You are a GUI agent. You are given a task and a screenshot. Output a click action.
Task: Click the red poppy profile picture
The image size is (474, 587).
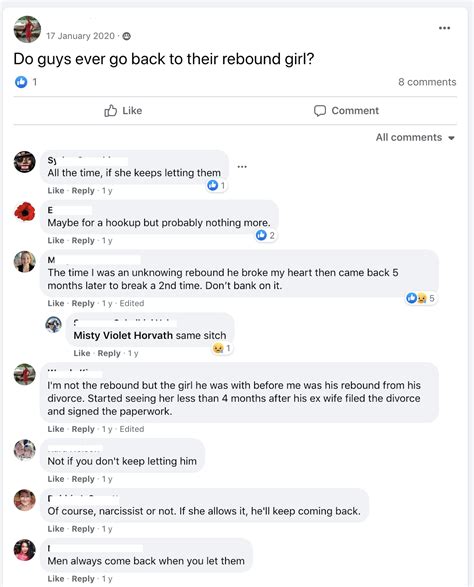(25, 212)
